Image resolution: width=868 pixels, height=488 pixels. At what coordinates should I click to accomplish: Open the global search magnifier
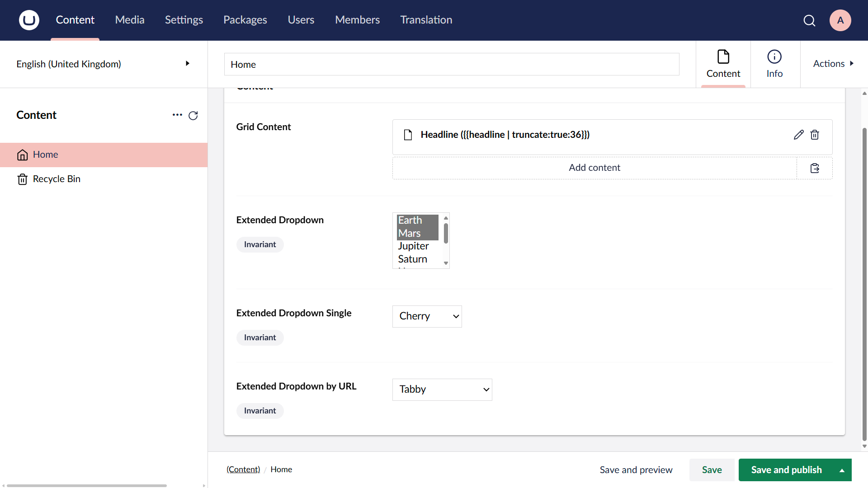coord(809,20)
